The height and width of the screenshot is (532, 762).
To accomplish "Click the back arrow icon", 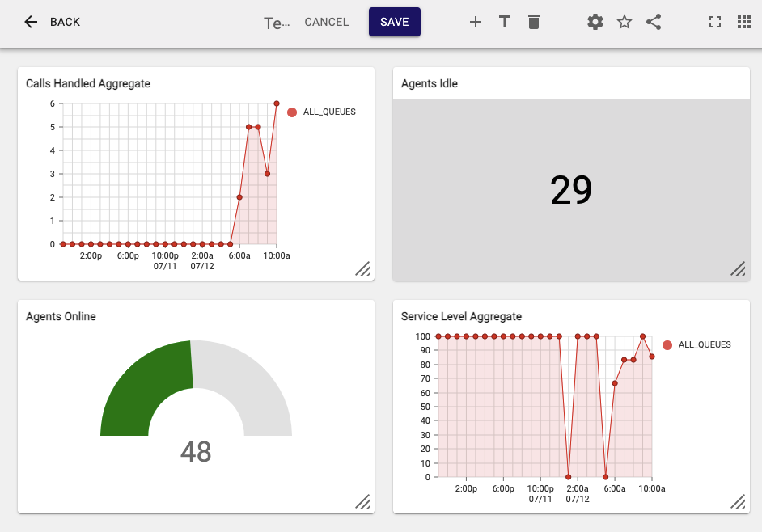I will coord(31,22).
